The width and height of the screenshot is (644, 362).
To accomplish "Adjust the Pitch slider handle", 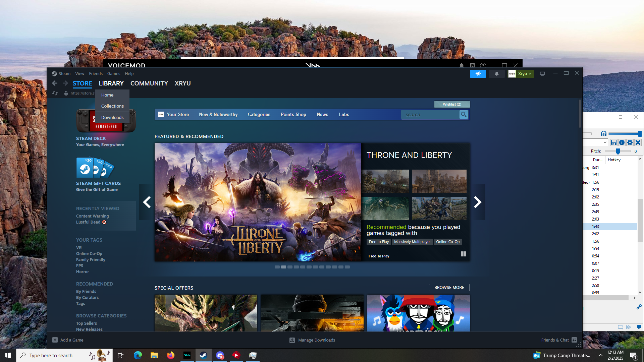I will point(618,152).
